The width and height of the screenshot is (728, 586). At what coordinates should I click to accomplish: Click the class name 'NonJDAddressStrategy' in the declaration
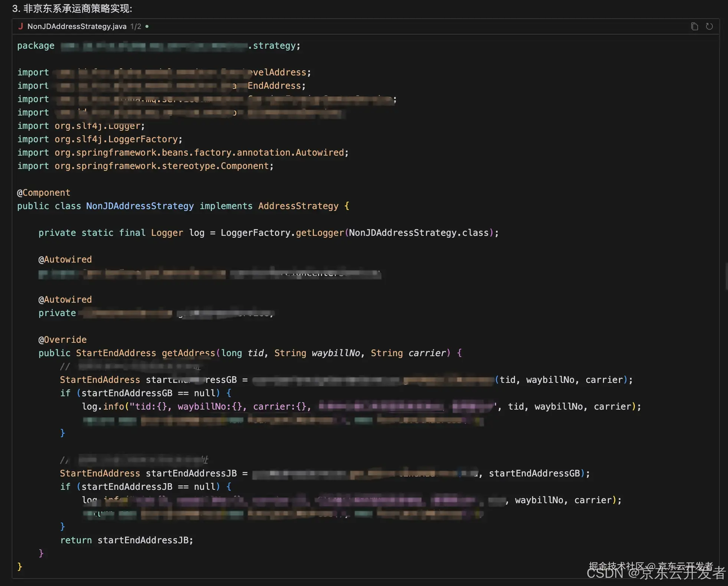click(140, 206)
